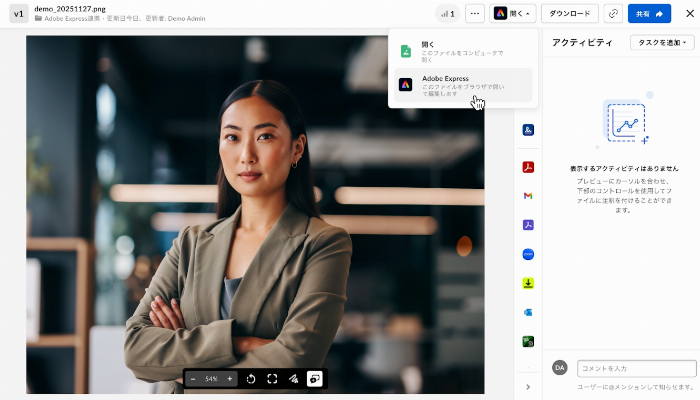
Task: Open the more options ellipsis menu
Action: 474,14
